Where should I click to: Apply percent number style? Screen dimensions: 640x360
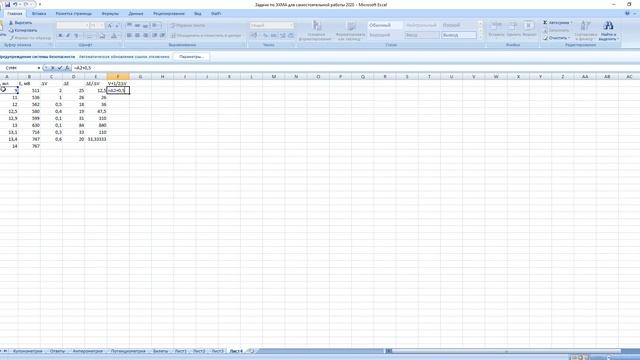pyautogui.click(x=265, y=36)
